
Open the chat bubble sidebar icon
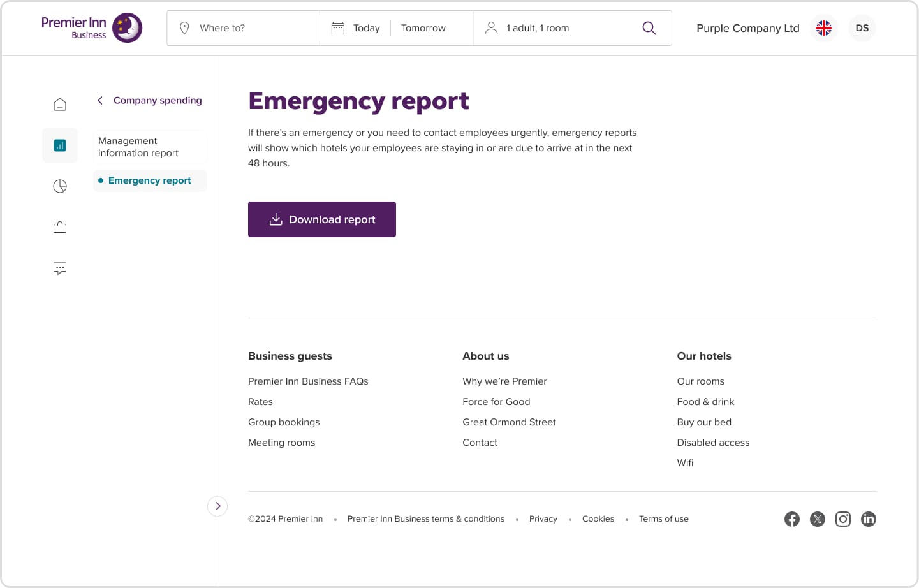point(60,268)
